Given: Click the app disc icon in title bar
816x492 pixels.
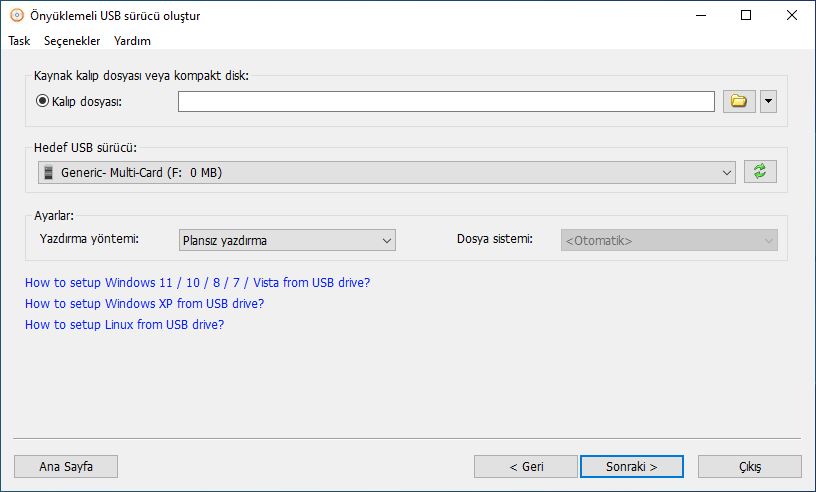Looking at the screenshot, I should 17,15.
